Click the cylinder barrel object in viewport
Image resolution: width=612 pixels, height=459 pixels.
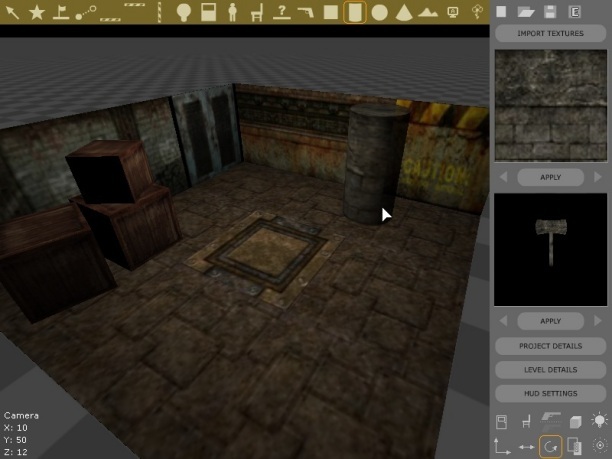[374, 164]
